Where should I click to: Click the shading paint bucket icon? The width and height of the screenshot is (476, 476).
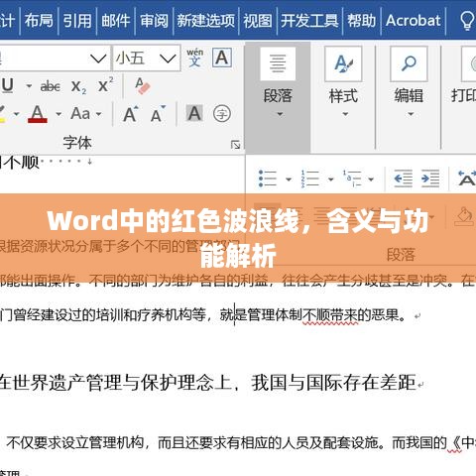(464, 216)
